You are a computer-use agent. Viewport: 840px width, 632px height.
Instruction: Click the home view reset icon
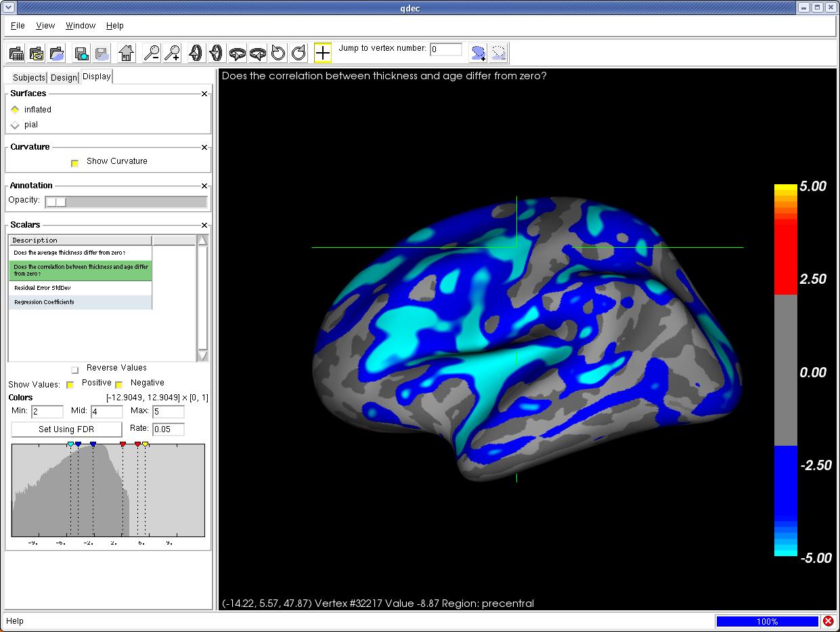point(126,53)
